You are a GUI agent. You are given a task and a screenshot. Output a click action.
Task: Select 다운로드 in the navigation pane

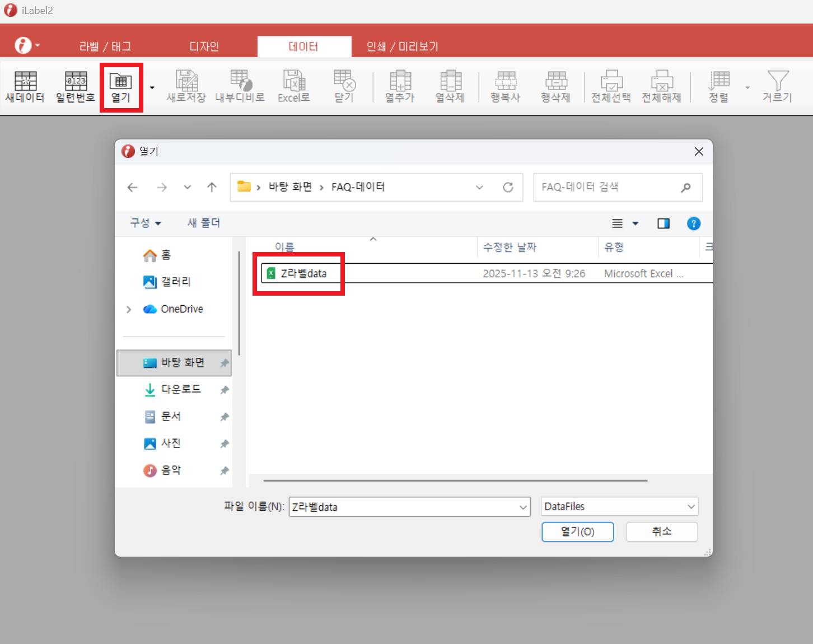point(180,389)
